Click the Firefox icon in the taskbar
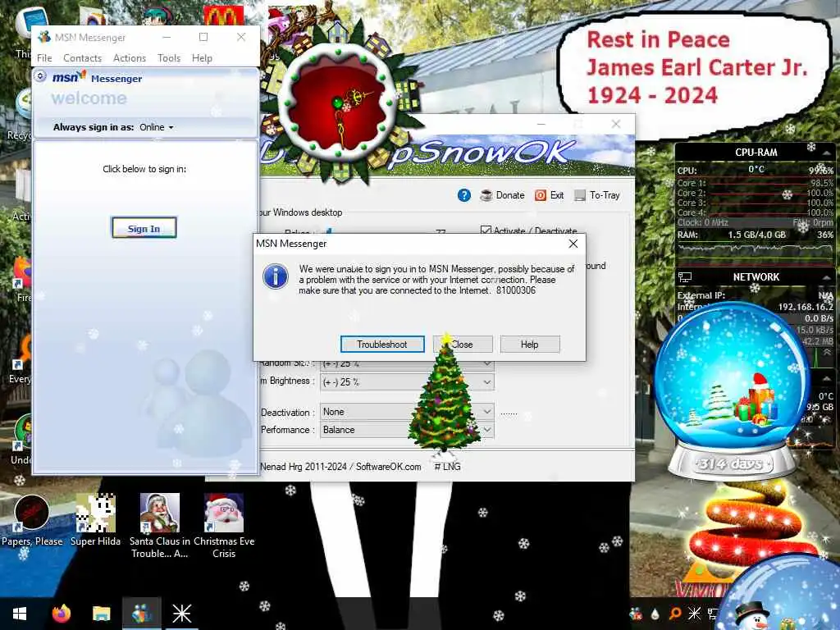This screenshot has width=840, height=630. [x=61, y=614]
